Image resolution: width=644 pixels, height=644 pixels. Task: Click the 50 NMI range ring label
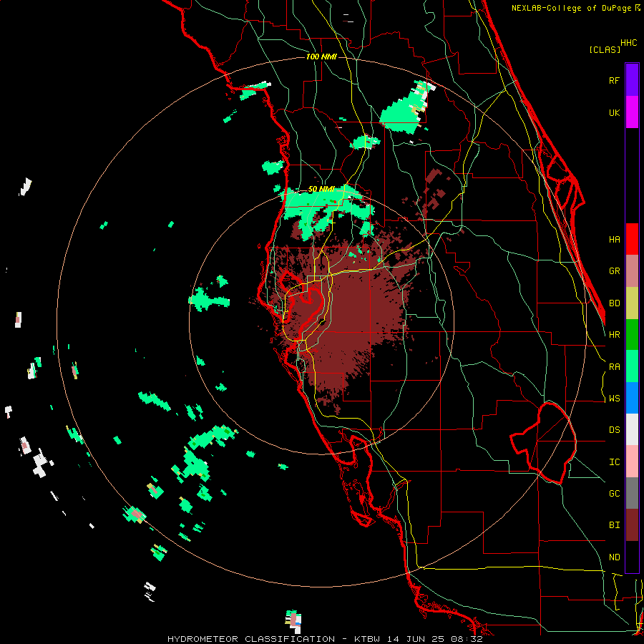(x=321, y=190)
